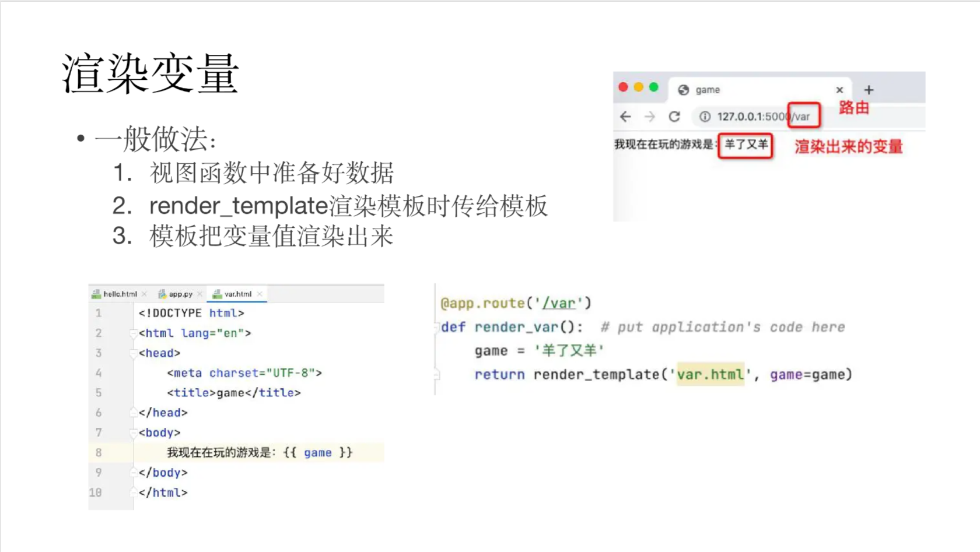Collapse the <head> fold marker on line 3
This screenshot has height=552, width=980.
click(134, 353)
